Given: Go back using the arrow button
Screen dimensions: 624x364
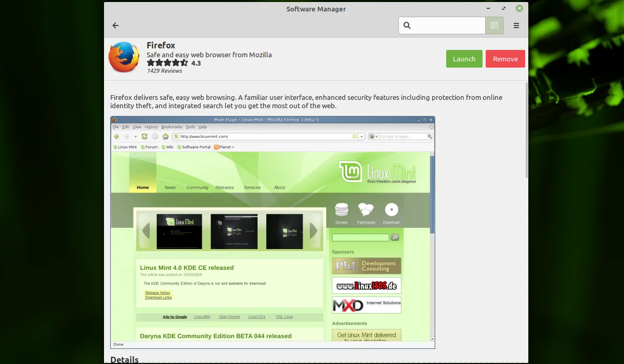Looking at the screenshot, I should (115, 25).
